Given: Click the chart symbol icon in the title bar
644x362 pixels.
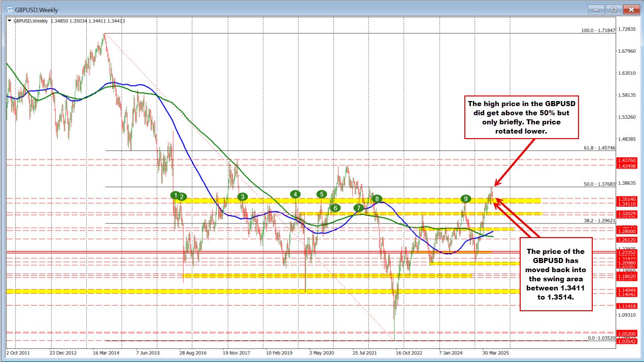Looking at the screenshot, I should click(11, 9).
